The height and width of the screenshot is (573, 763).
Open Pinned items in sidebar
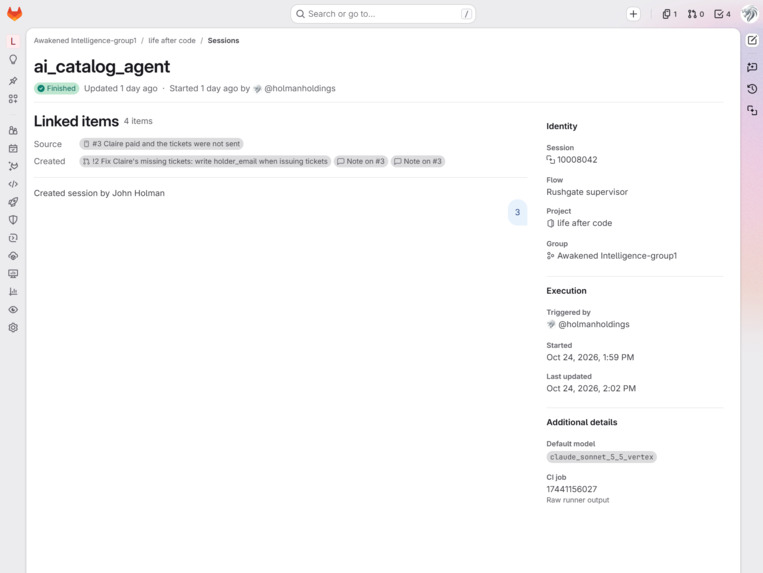click(13, 81)
